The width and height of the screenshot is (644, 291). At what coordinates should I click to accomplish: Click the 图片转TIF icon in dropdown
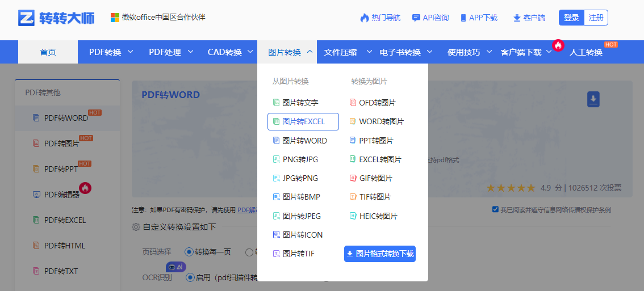click(x=277, y=254)
